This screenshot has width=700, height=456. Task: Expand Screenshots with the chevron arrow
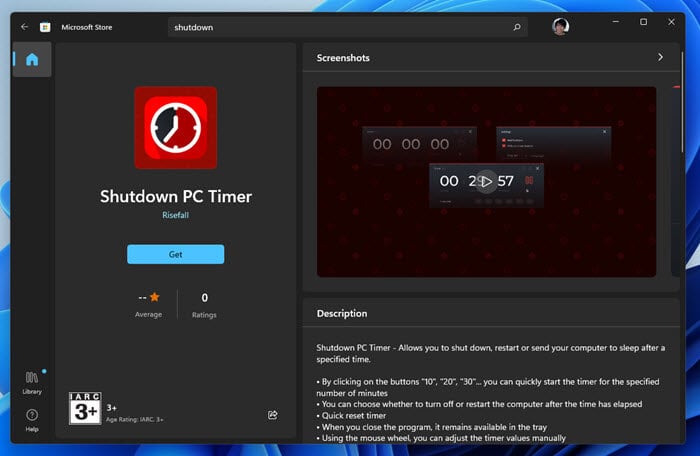tap(660, 58)
